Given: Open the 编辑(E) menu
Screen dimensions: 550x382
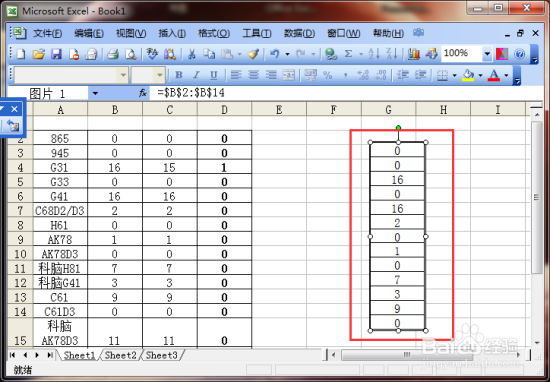Looking at the screenshot, I should [x=89, y=33].
